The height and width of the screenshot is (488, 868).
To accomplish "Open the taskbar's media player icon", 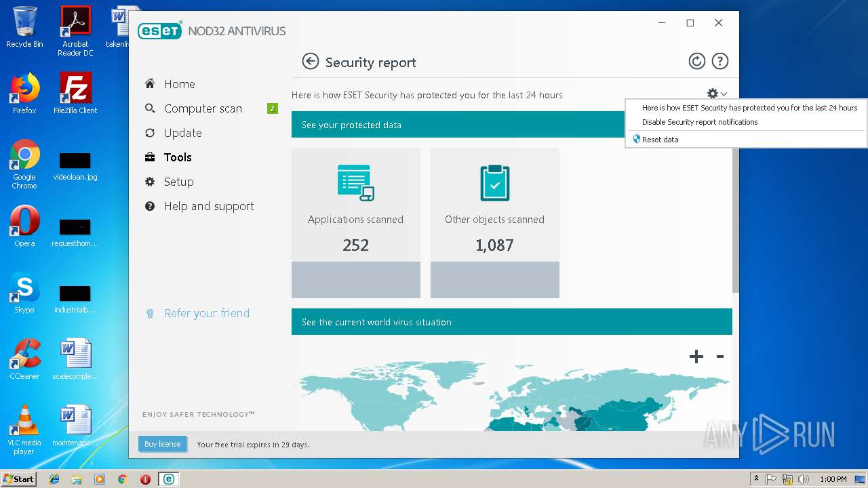I will pos(100,479).
